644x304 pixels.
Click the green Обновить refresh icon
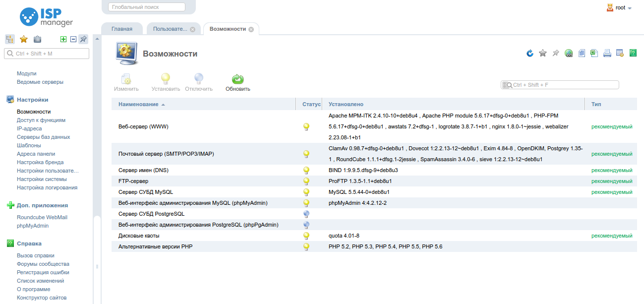(238, 79)
